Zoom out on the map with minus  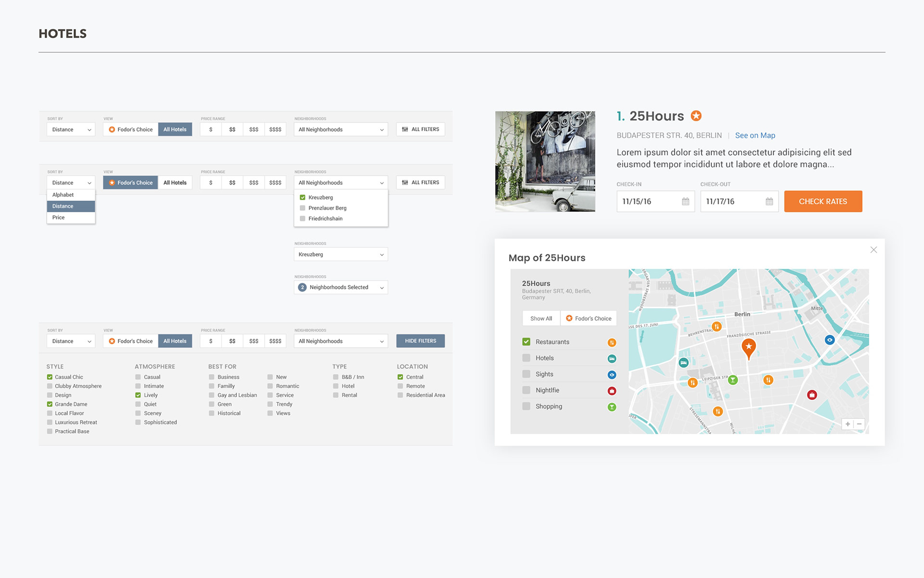pos(859,424)
